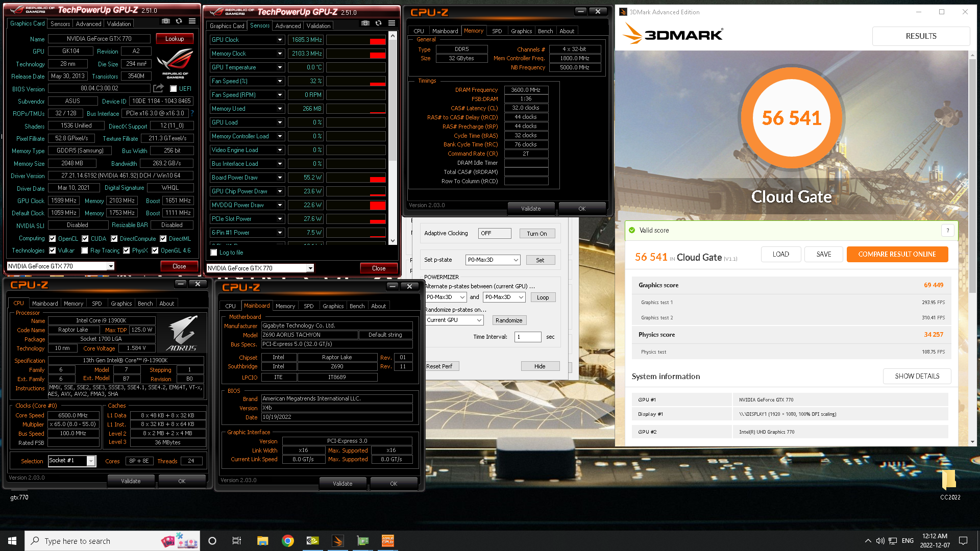Click the SAVE button in 3DMark

pyautogui.click(x=823, y=254)
